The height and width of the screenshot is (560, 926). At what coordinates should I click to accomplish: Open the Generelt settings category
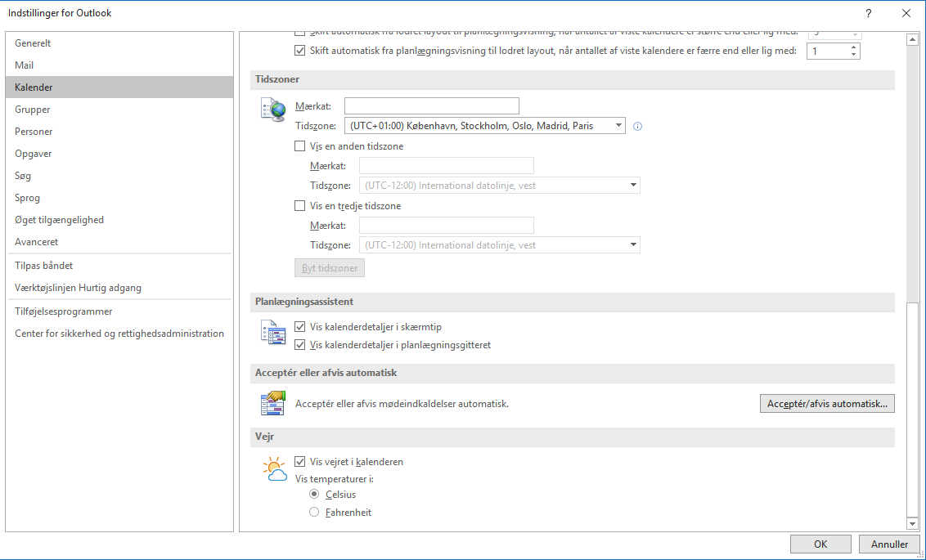pyautogui.click(x=119, y=43)
